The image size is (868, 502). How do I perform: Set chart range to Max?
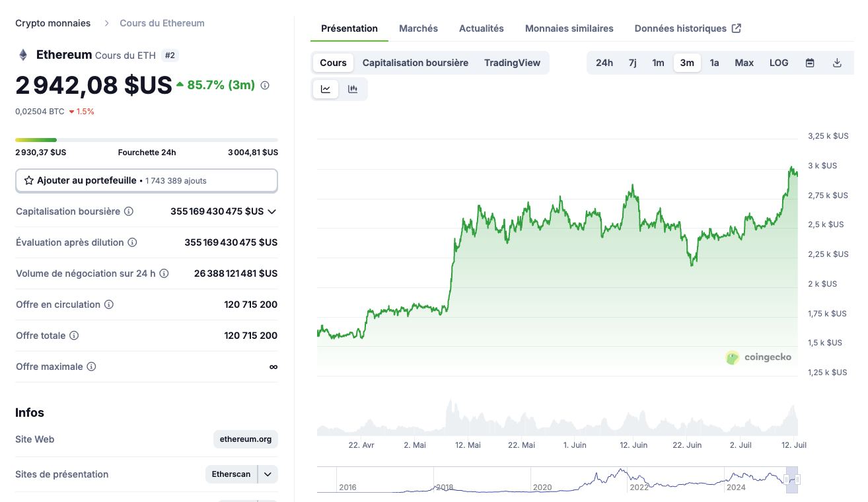click(744, 63)
